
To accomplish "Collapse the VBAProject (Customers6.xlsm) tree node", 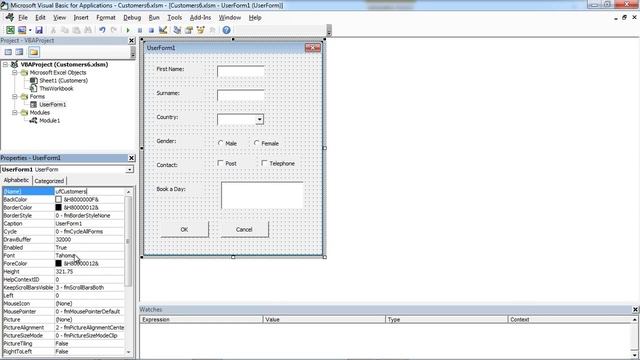I will [5, 64].
